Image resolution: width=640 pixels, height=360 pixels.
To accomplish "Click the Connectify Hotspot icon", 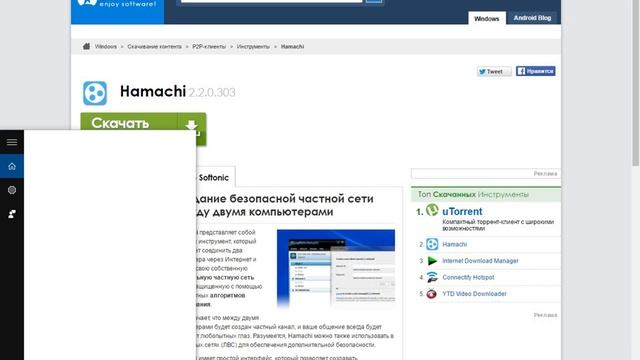I will (432, 277).
